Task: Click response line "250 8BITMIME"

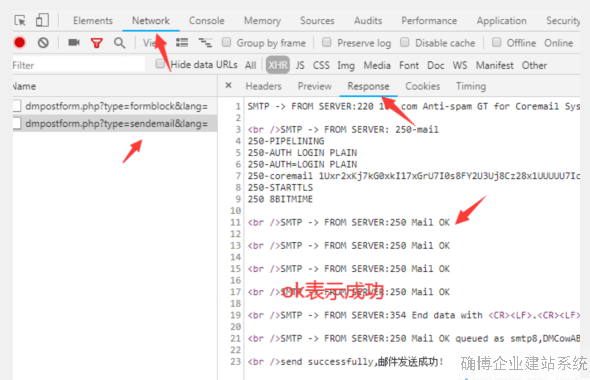Action: (280, 199)
